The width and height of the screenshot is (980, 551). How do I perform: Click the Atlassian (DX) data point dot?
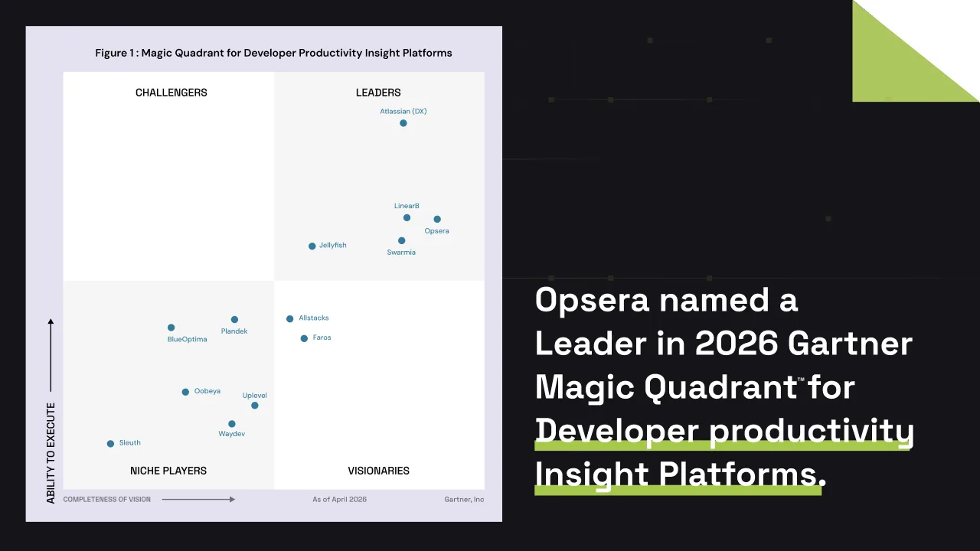[403, 123]
